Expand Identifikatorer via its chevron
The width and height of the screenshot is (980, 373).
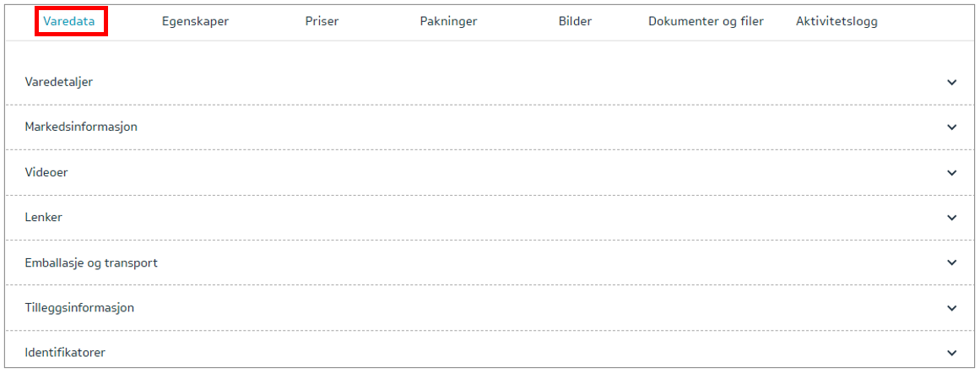pyautogui.click(x=952, y=353)
